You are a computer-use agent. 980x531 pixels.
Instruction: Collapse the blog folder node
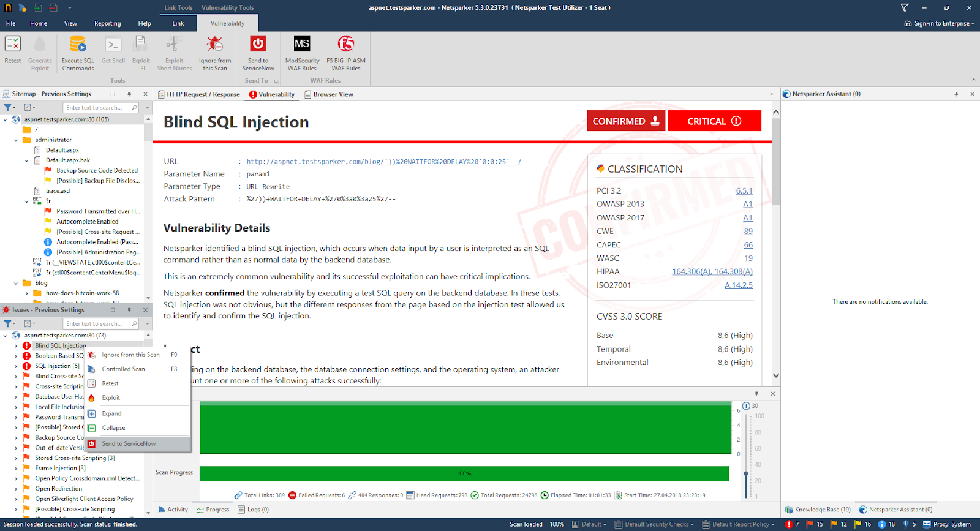click(x=16, y=283)
